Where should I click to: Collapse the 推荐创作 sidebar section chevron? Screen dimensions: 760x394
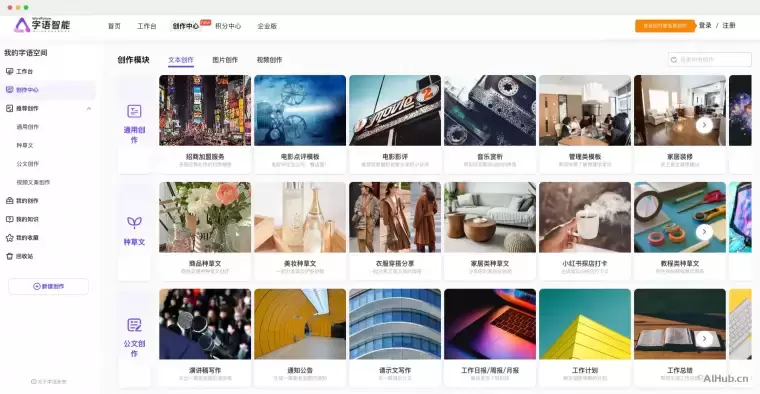point(89,109)
